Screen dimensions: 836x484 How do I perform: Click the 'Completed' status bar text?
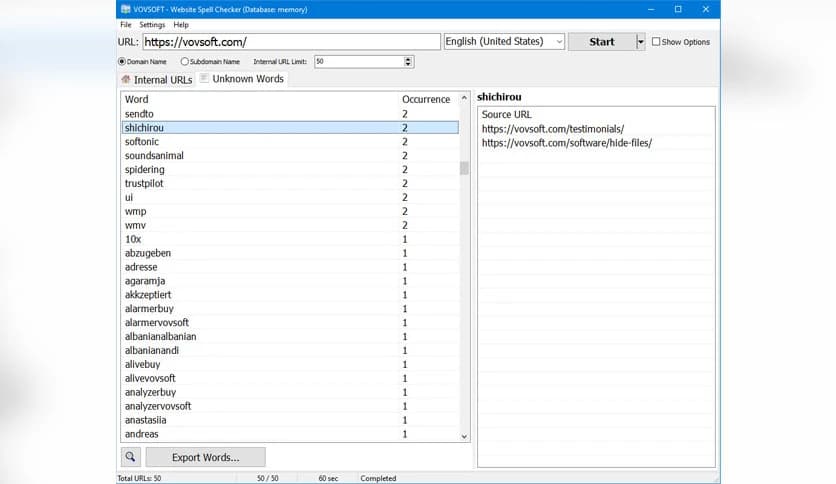(378, 478)
